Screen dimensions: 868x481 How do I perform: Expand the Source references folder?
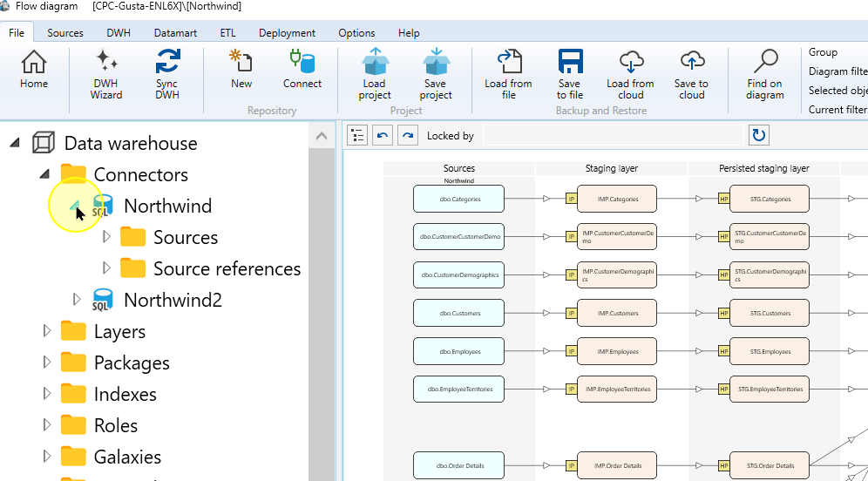tap(106, 268)
